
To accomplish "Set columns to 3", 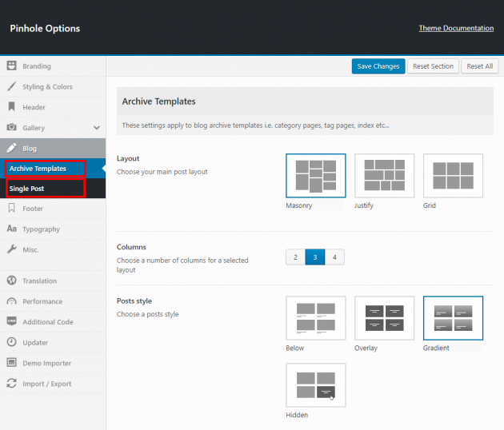I will [315, 257].
